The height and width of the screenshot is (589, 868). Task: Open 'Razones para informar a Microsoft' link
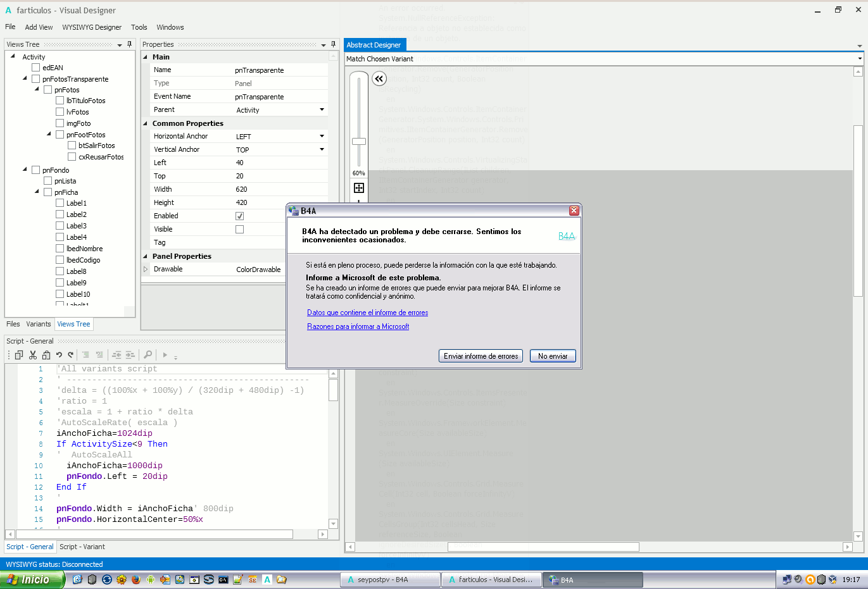click(x=358, y=326)
